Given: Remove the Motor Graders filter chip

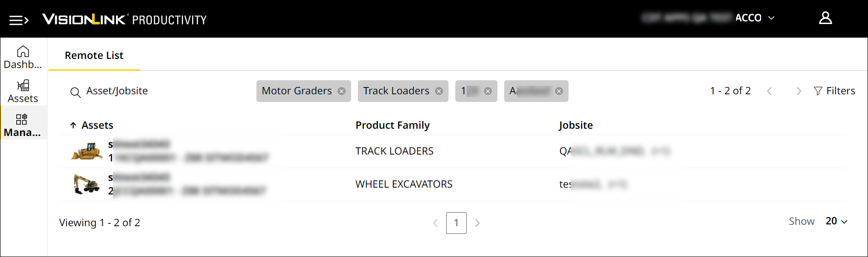Looking at the screenshot, I should [x=342, y=91].
